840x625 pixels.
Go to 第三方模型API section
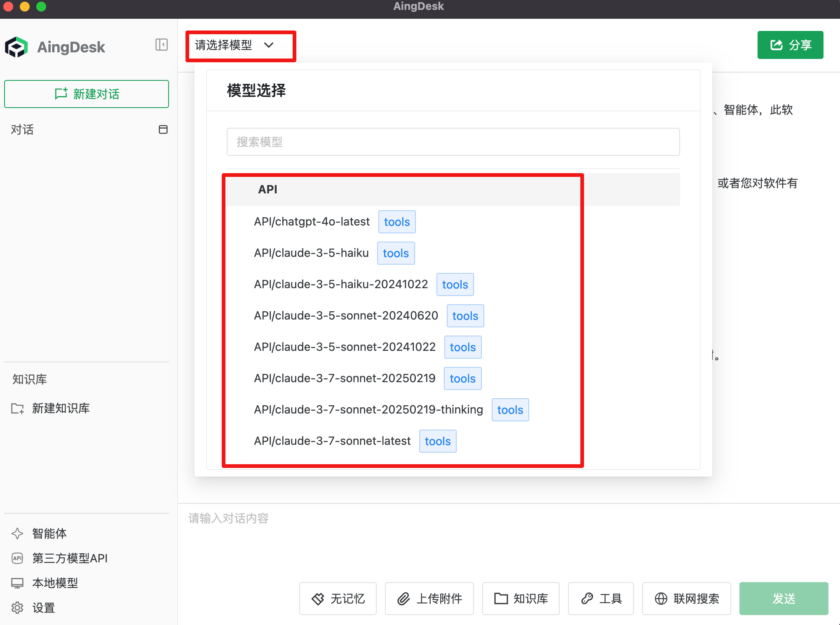(69, 558)
